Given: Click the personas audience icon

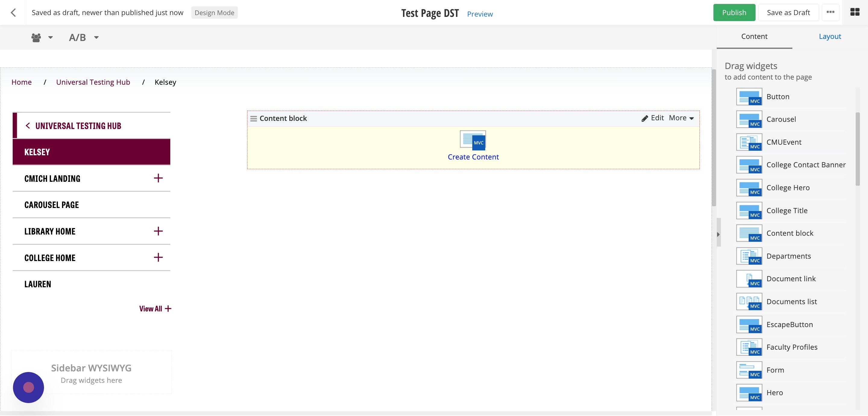Looking at the screenshot, I should 37,37.
